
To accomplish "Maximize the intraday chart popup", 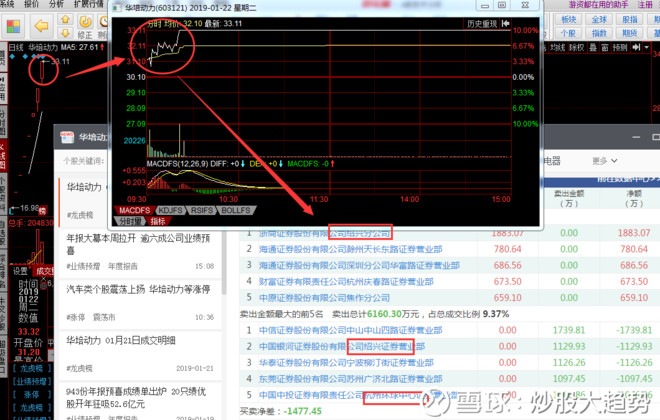I will (502, 5).
